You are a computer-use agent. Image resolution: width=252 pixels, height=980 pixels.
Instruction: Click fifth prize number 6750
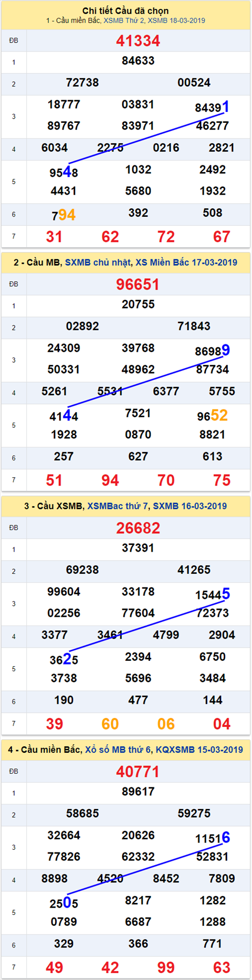pyautogui.click(x=213, y=657)
